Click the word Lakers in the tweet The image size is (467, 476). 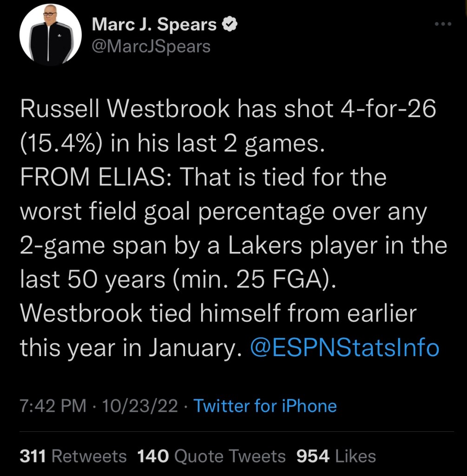tap(273, 245)
